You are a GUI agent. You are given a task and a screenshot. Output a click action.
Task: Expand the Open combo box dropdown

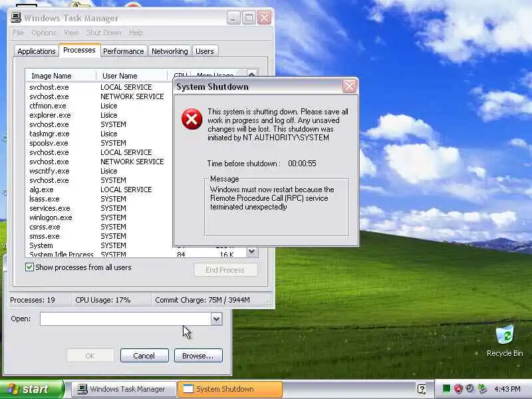pos(217,319)
